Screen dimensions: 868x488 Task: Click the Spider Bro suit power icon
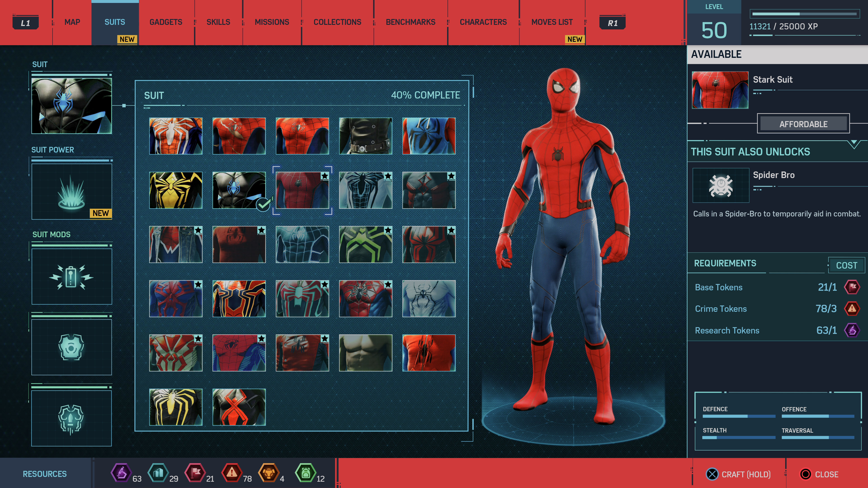tap(721, 185)
